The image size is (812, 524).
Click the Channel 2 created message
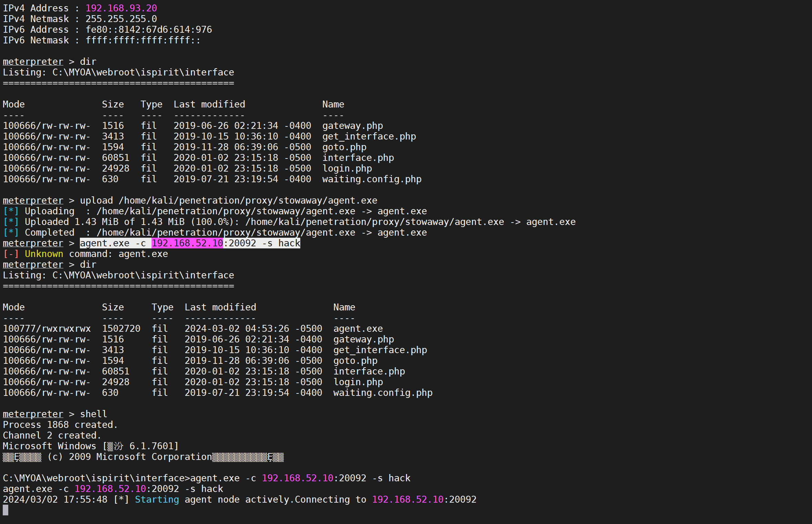tap(52, 435)
